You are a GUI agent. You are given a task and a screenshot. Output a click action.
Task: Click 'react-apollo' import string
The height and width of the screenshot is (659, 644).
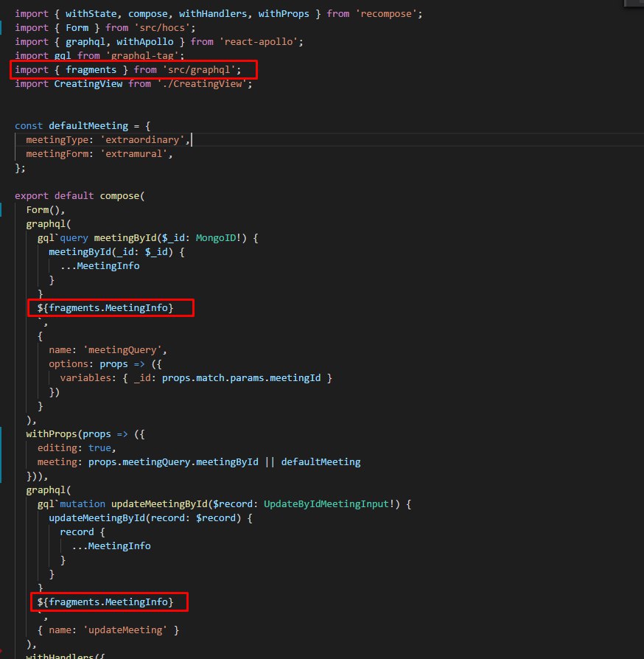259,41
